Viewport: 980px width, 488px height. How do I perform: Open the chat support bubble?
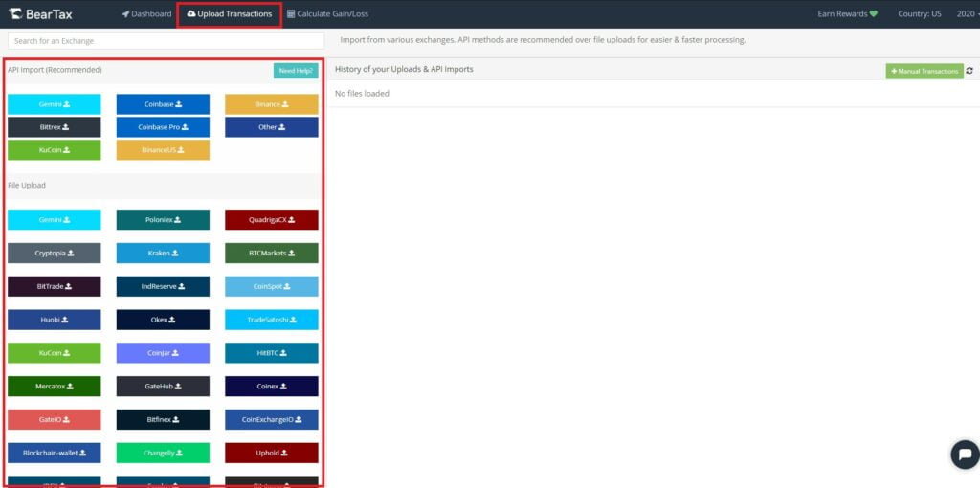[965, 454]
